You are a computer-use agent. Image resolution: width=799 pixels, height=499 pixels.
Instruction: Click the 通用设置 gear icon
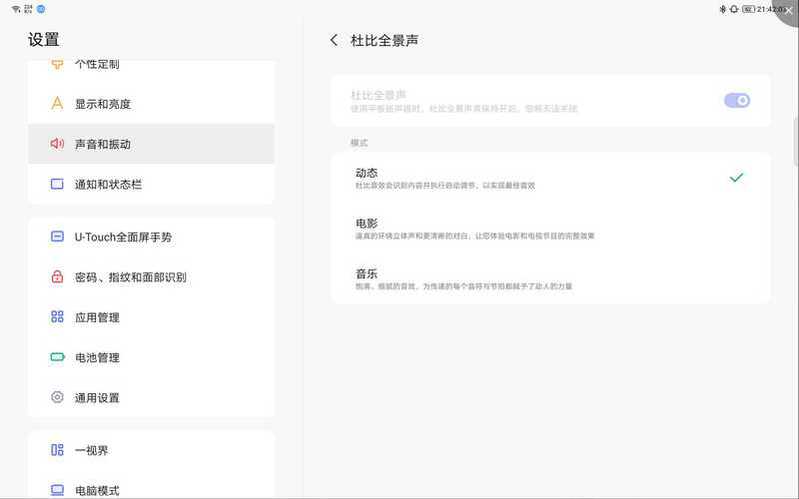[57, 397]
